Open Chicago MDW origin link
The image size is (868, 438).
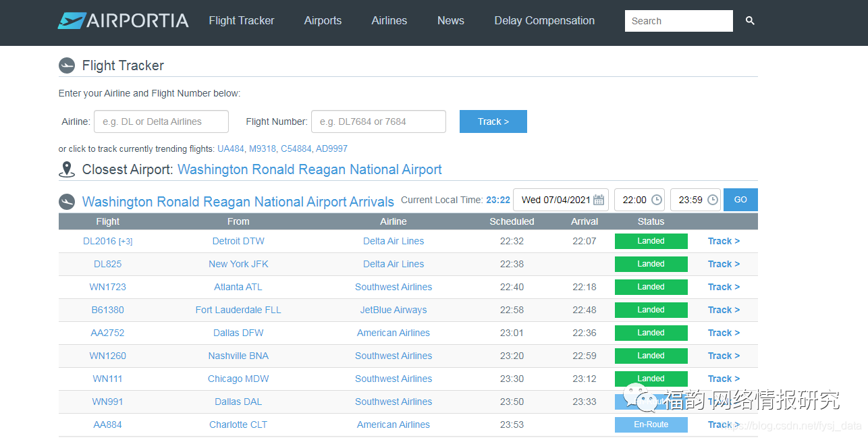click(x=238, y=379)
